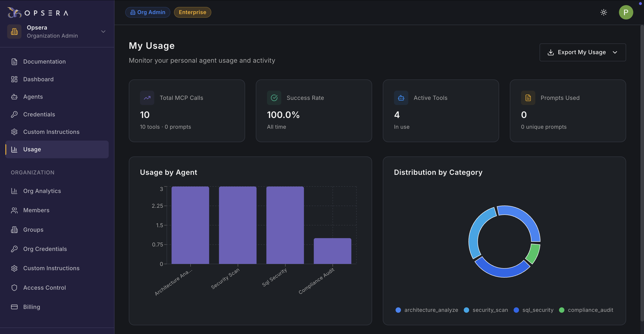Click the Access Control shield icon
Viewport: 644px width, 334px height.
pos(14,288)
